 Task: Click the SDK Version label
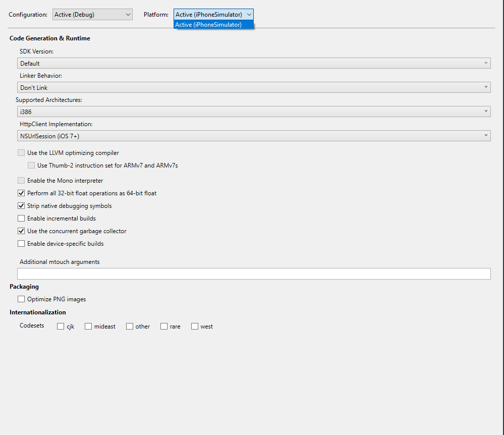pyautogui.click(x=36, y=51)
